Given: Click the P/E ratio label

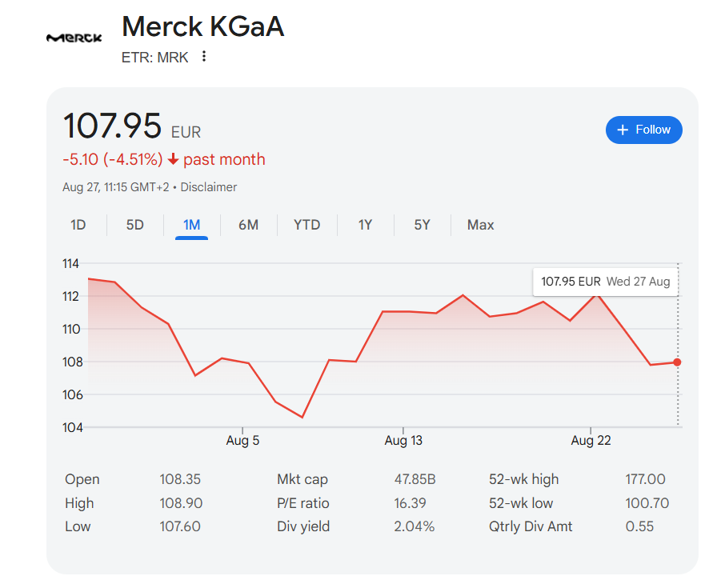Looking at the screenshot, I should click(x=303, y=503).
